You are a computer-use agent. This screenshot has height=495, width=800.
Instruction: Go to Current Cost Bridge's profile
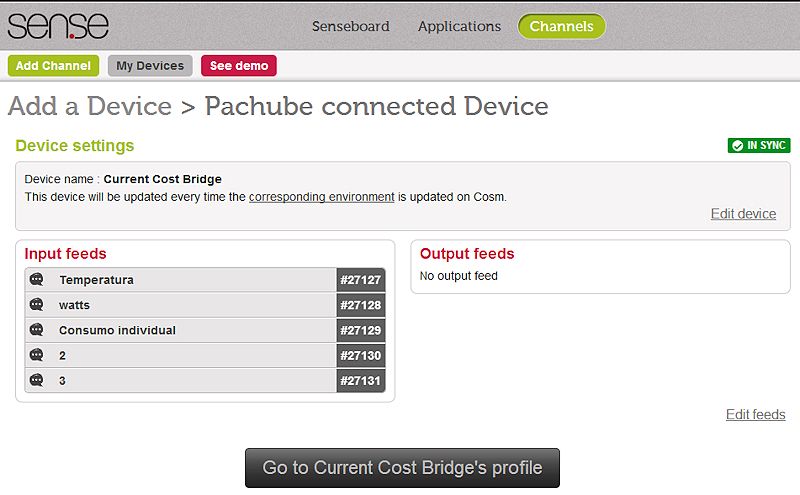coord(402,468)
